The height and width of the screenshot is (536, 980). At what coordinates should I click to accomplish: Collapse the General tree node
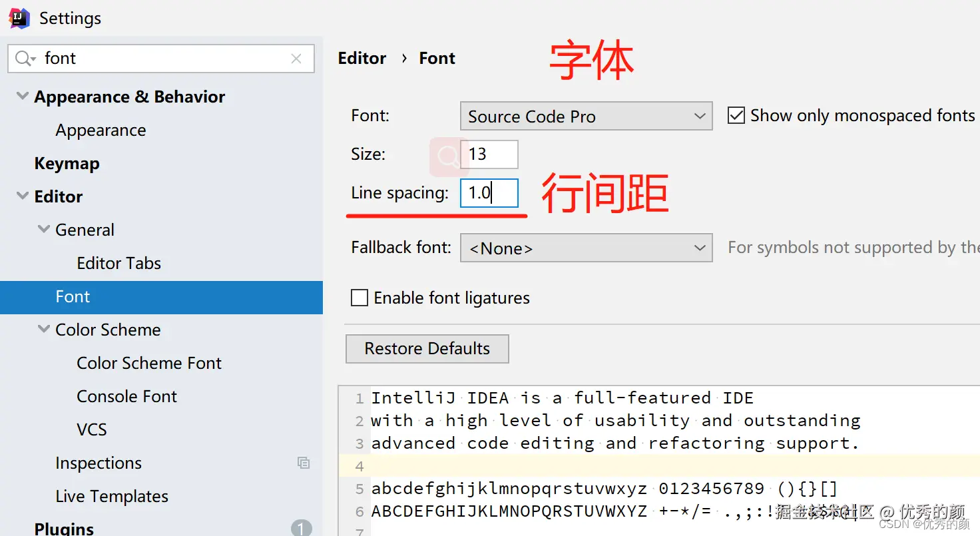click(x=44, y=230)
